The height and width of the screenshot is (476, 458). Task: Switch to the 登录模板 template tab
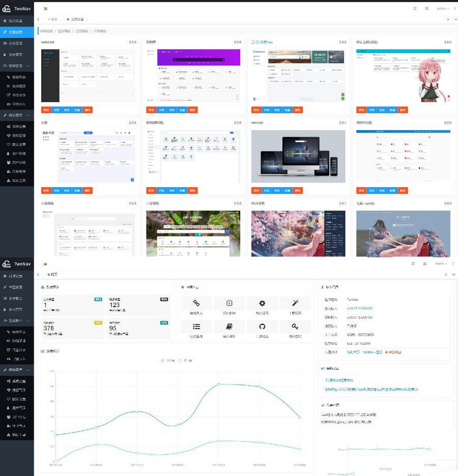(x=65, y=31)
